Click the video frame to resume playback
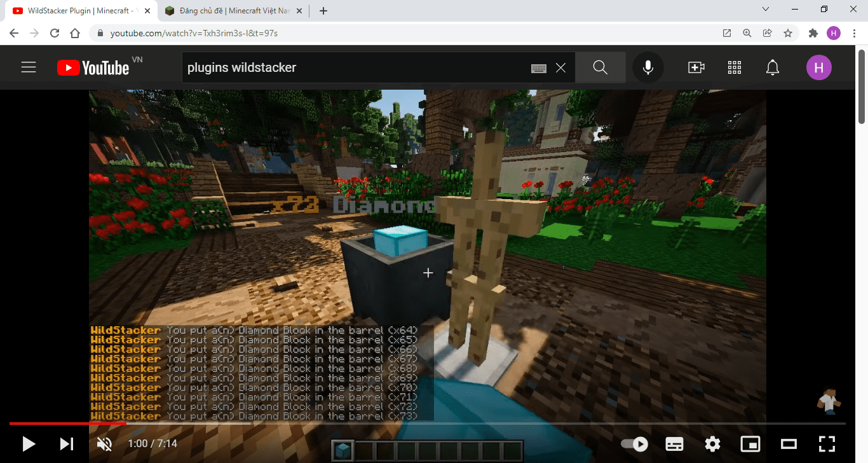The width and height of the screenshot is (868, 463). click(x=427, y=254)
